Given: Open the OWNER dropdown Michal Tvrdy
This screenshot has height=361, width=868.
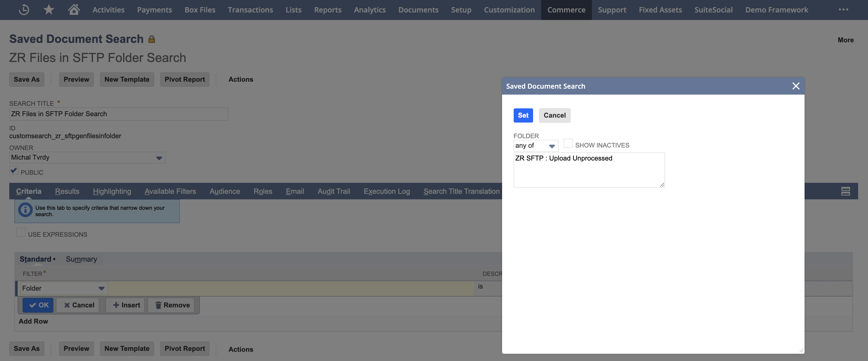Looking at the screenshot, I should [87, 157].
